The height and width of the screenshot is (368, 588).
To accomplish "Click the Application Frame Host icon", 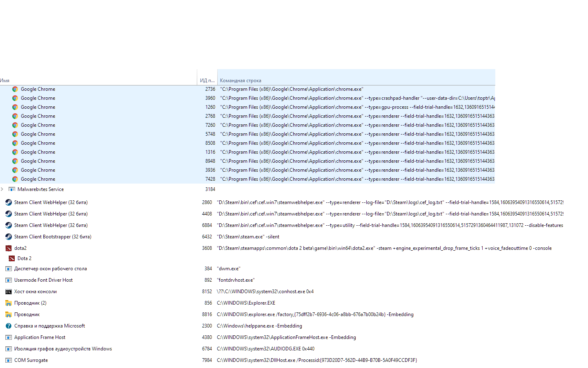I will [9, 337].
